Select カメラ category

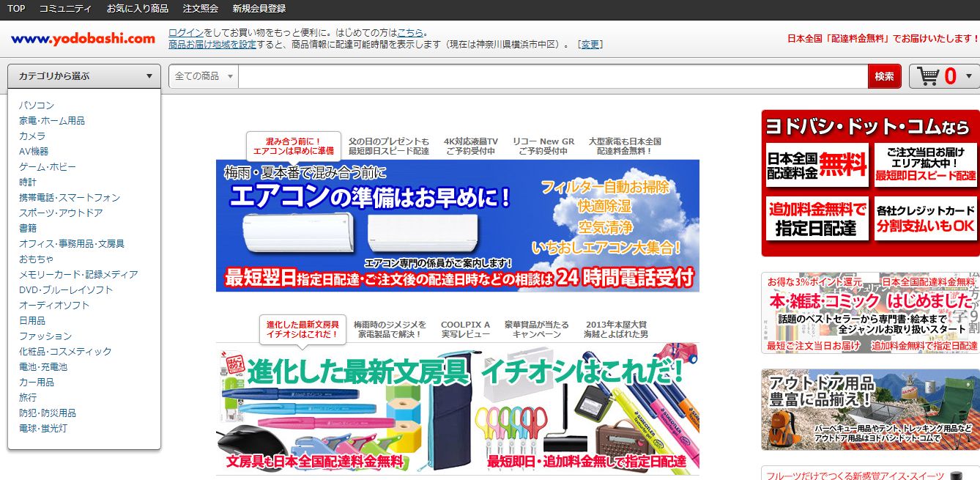(32, 136)
